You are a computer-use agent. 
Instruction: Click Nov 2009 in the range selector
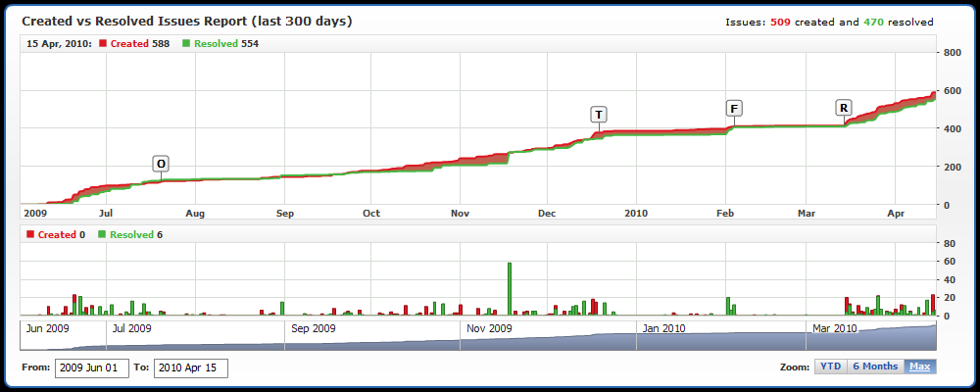[488, 328]
